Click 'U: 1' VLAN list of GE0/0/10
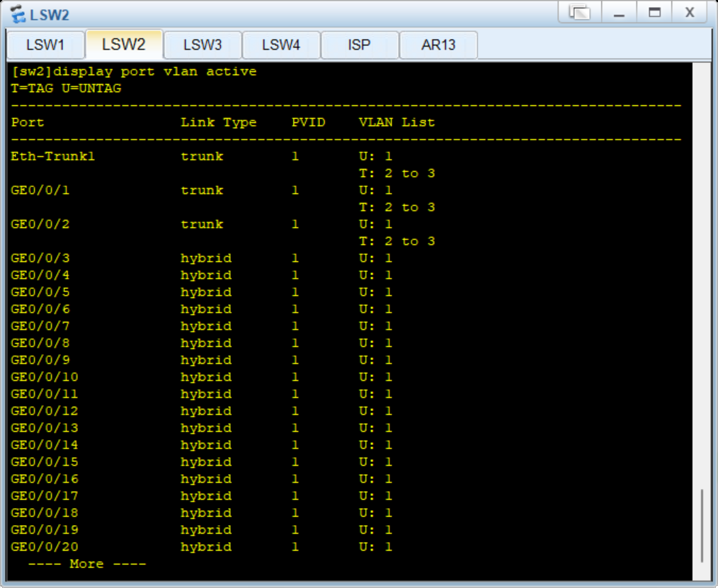The image size is (718, 588). click(x=375, y=377)
